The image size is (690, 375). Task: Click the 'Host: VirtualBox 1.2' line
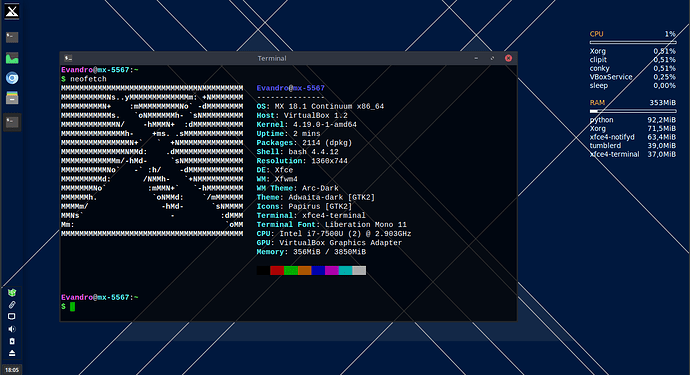pos(302,115)
